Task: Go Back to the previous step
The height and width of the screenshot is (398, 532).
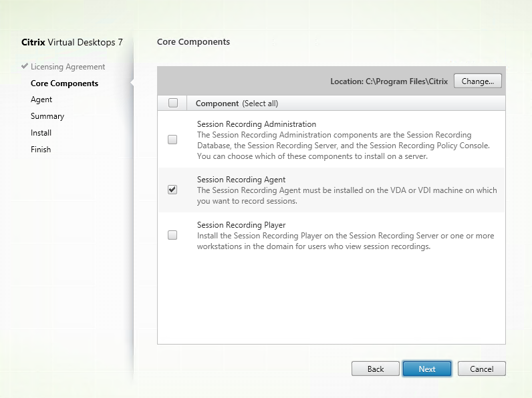Action: (376, 369)
